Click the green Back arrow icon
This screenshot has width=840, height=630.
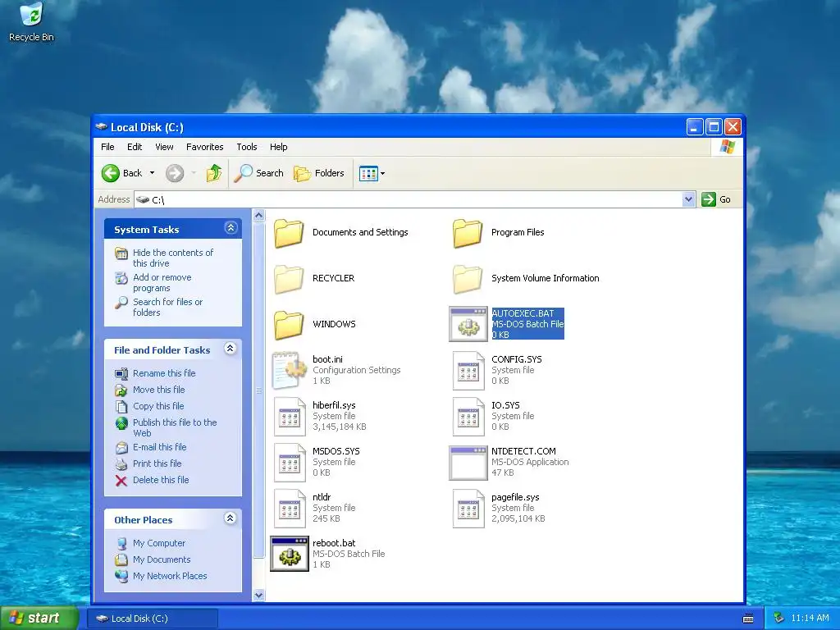111,173
